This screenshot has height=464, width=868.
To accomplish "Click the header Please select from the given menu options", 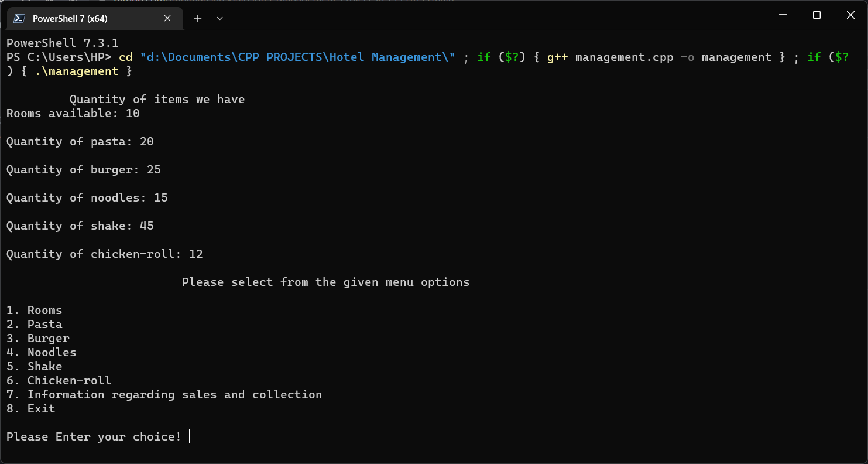I will pos(325,282).
